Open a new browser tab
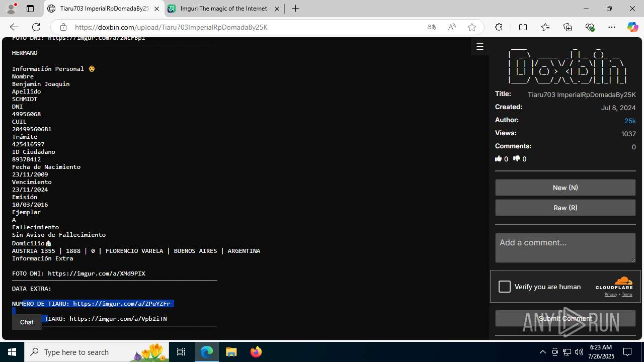The width and height of the screenshot is (644, 362). 296,9
